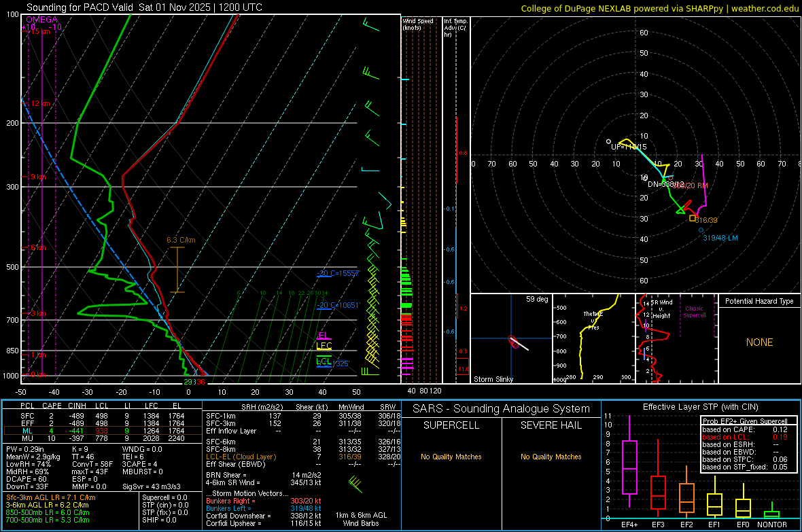Click the 'Effective Layer STP (with CIN)' title
802x532 pixels.
[700, 407]
